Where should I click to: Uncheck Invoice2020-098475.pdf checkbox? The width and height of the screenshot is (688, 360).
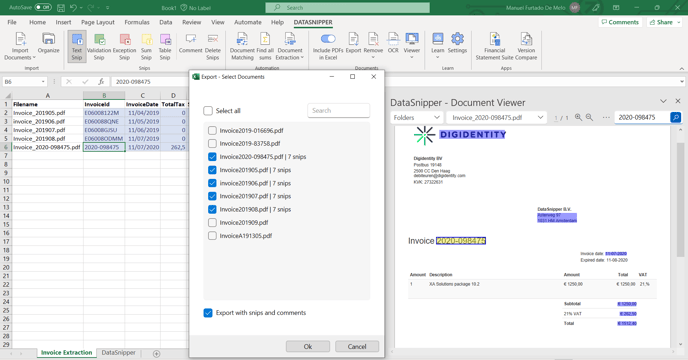point(212,157)
